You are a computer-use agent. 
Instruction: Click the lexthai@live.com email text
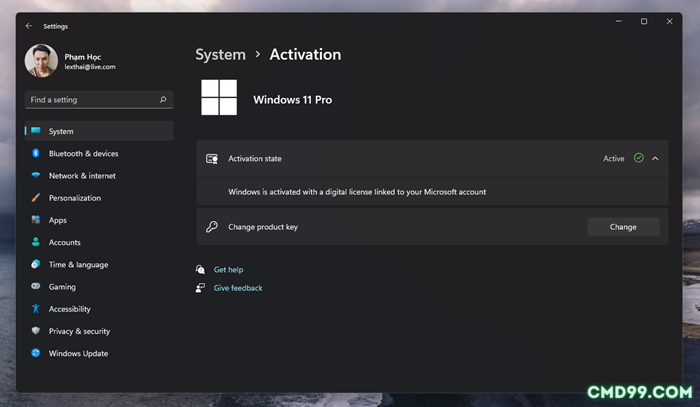90,67
